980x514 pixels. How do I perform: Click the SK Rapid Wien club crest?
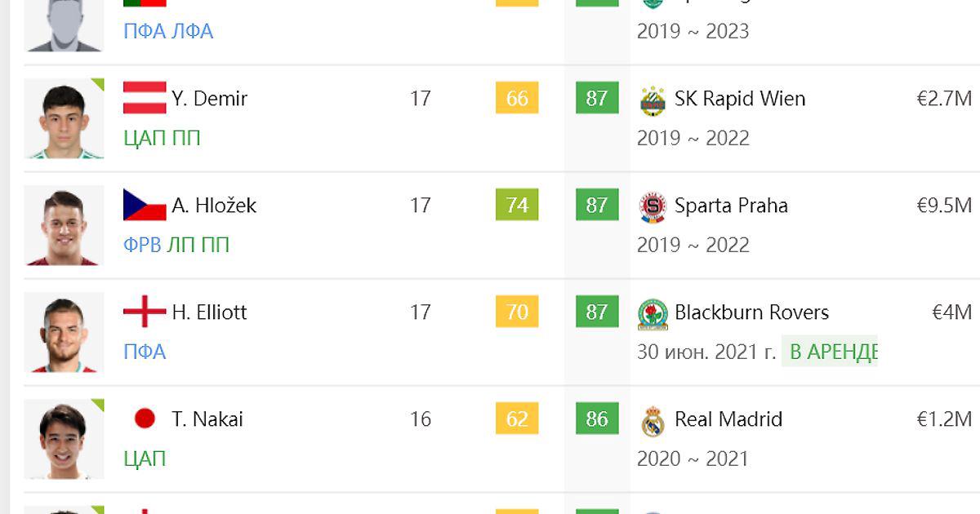pyautogui.click(x=653, y=100)
